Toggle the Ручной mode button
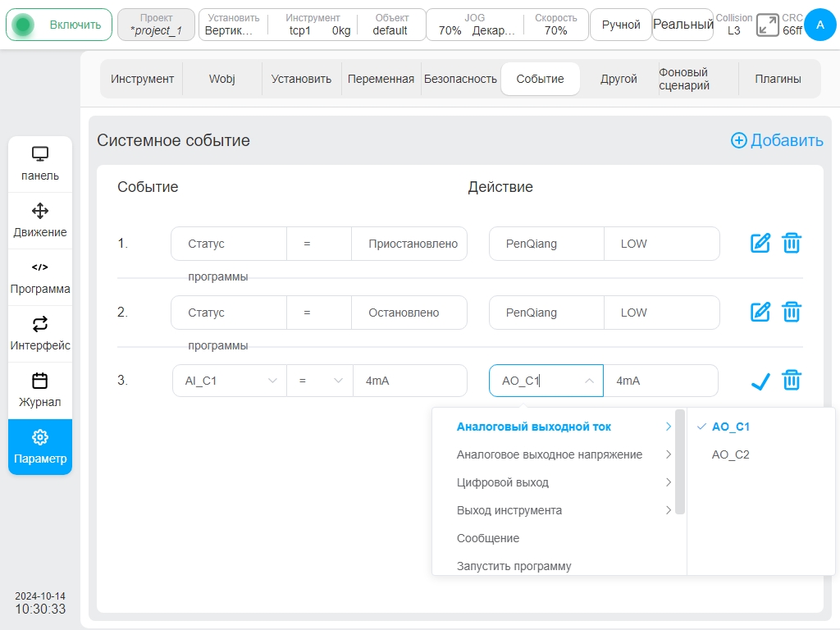Image resolution: width=840 pixels, height=630 pixels. (x=621, y=25)
